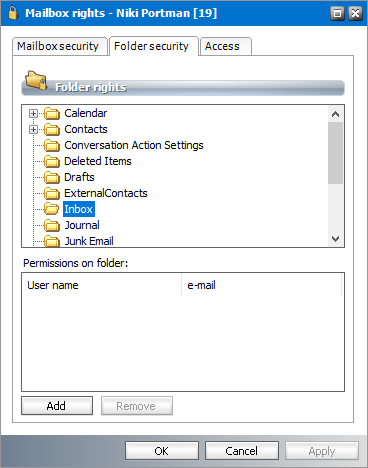Screen dimensions: 368x468
Task: Switch to the Mailbox security tab
Action: 60,46
